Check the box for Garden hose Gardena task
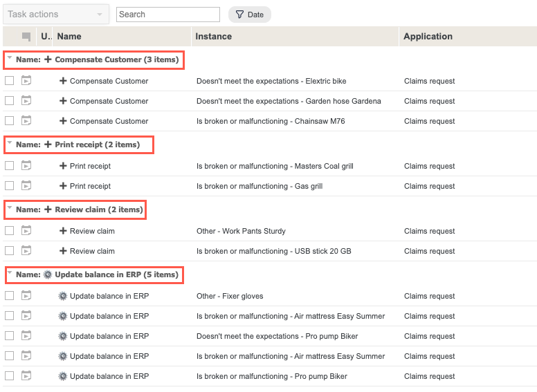 [10, 101]
